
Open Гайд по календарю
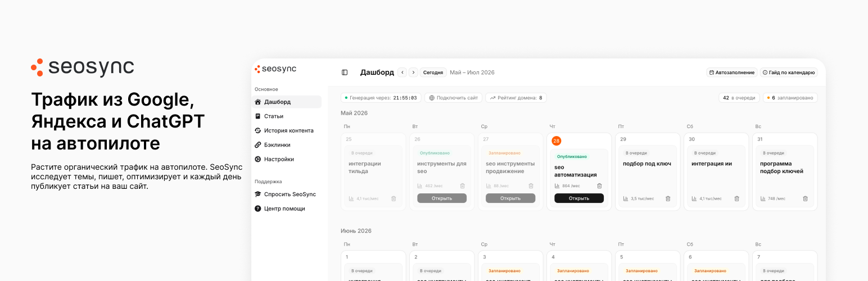789,72
